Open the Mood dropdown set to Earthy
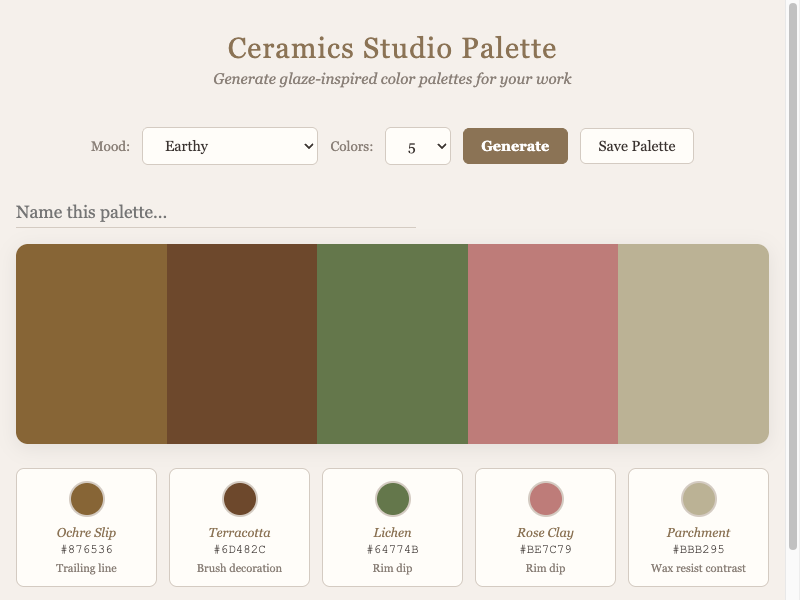The height and width of the screenshot is (600, 800). [x=229, y=146]
